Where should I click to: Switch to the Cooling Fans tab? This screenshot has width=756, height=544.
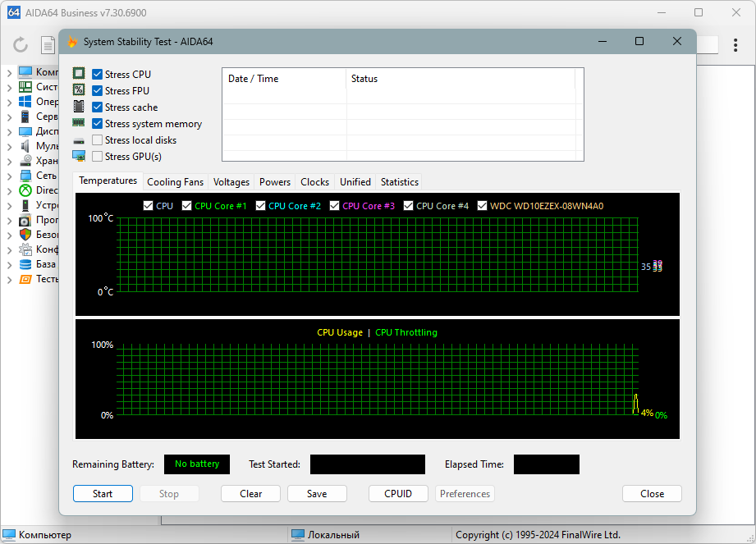(x=176, y=182)
